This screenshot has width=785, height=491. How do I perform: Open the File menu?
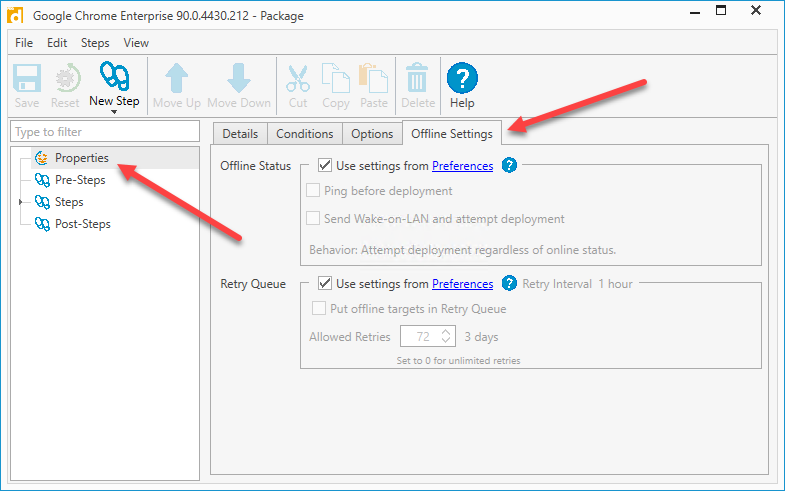tap(24, 43)
